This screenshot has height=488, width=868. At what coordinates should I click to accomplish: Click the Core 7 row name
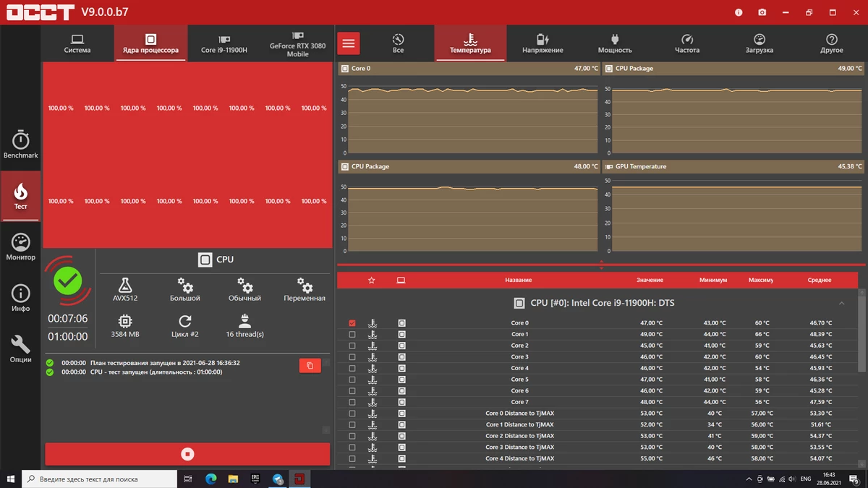(x=519, y=402)
